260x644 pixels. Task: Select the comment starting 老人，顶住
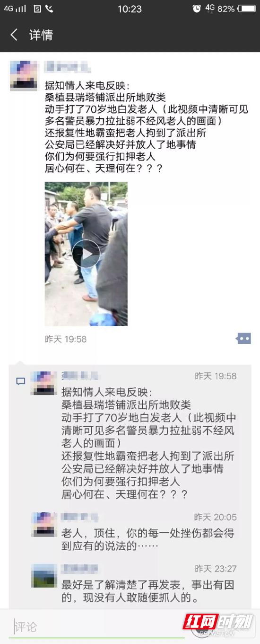[148, 539]
